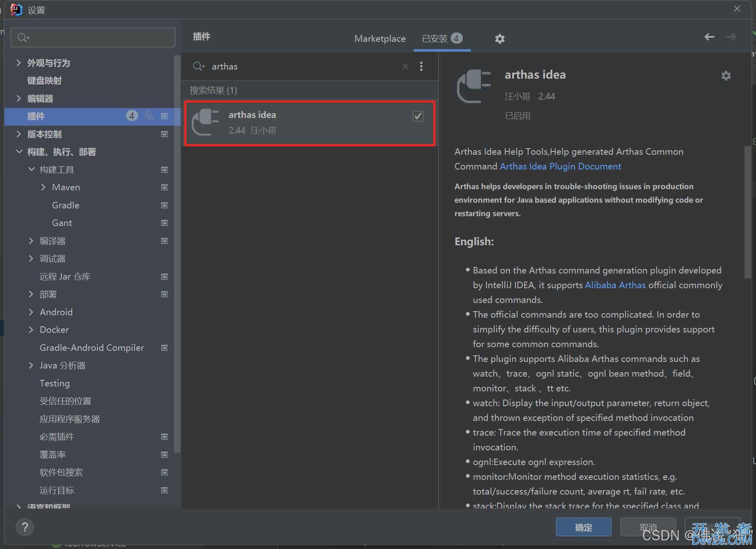This screenshot has width=756, height=549.
Task: Go back with the left arrow
Action: pyautogui.click(x=709, y=37)
